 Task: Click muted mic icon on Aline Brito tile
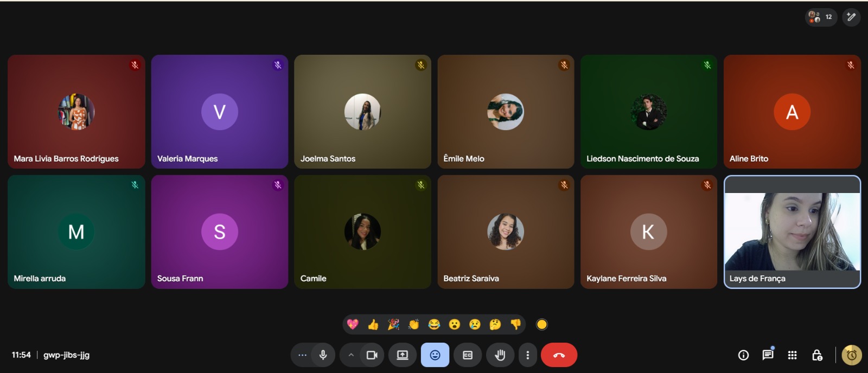pos(851,65)
